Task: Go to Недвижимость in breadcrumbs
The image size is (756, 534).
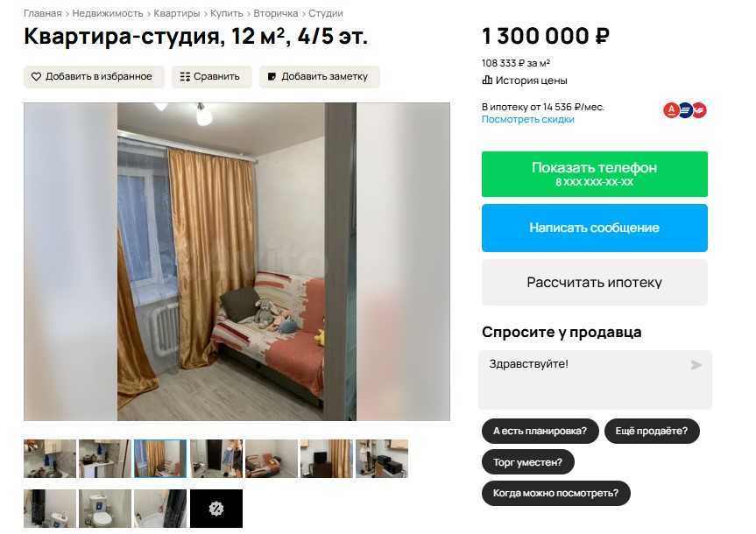Action: [x=108, y=13]
